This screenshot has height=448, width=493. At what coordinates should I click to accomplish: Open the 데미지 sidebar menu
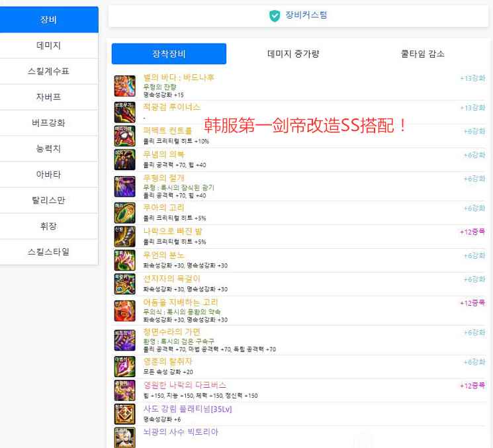(49, 45)
